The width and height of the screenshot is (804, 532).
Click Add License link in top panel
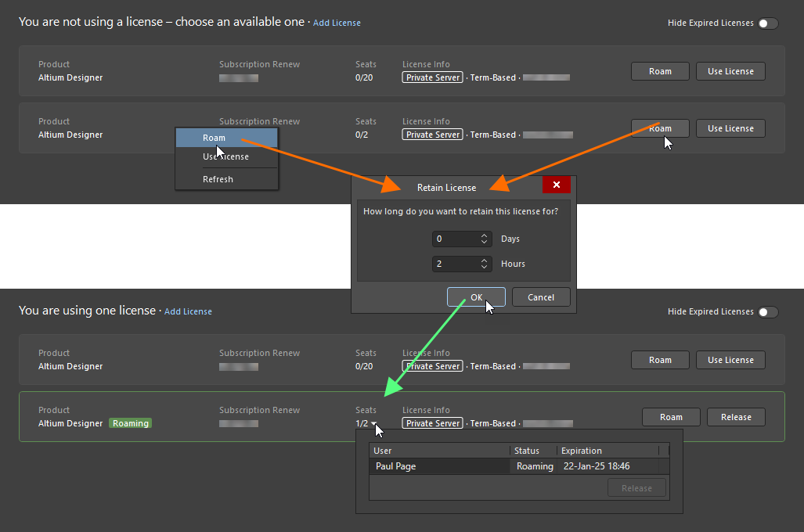click(337, 23)
